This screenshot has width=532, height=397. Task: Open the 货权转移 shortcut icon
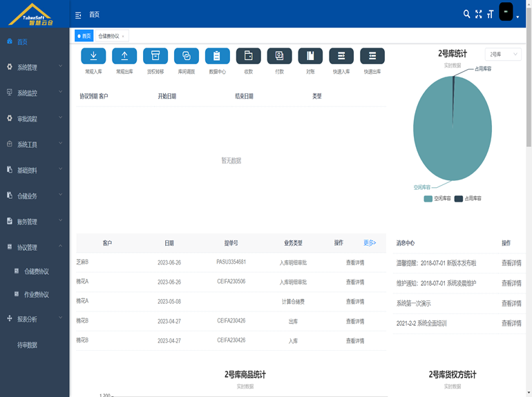(155, 57)
